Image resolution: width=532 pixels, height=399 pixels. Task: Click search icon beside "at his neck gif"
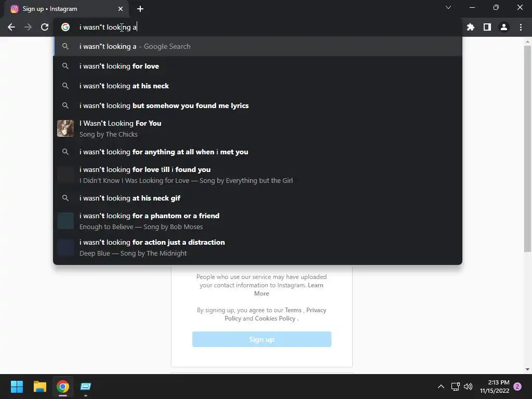coord(65,198)
